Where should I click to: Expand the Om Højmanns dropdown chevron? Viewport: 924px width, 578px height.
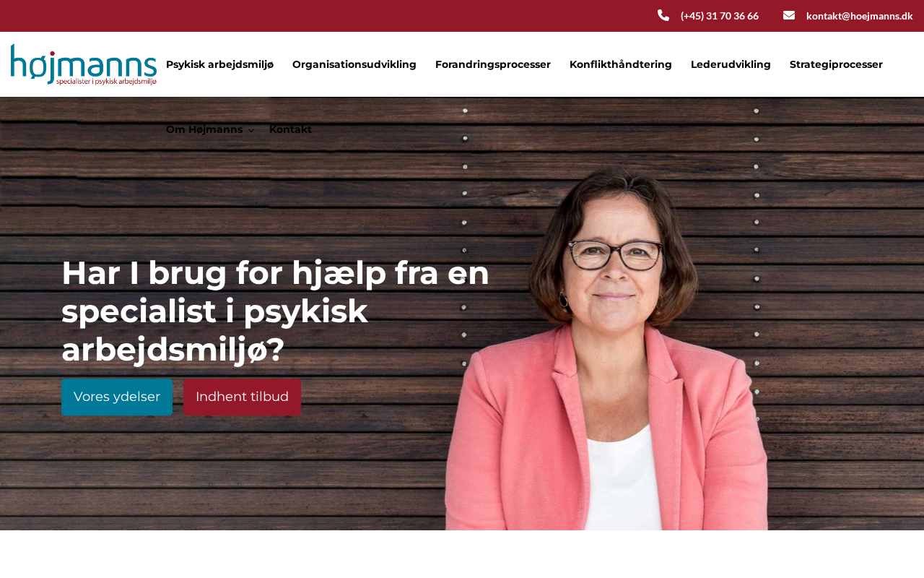pyautogui.click(x=251, y=130)
